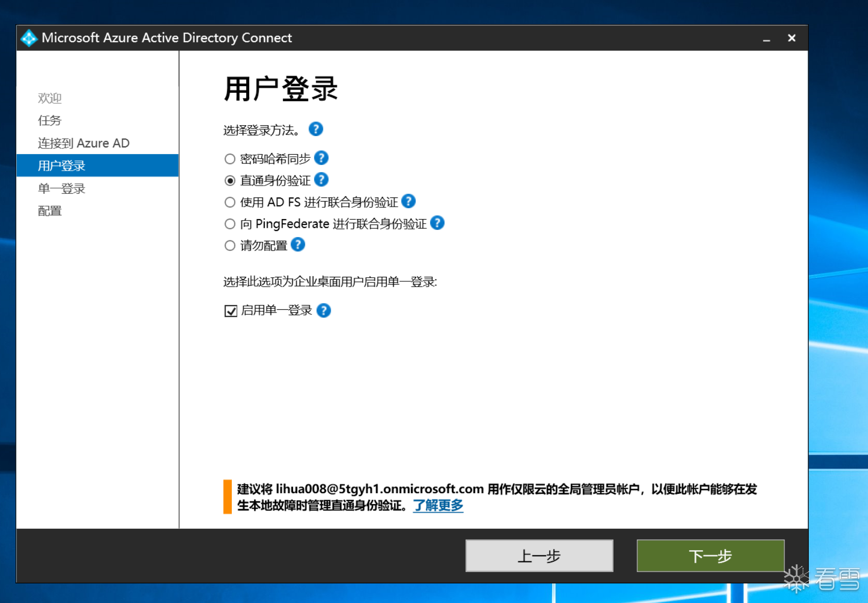868x603 pixels.
Task: Select 请勿配置 radio button
Action: [x=230, y=245]
